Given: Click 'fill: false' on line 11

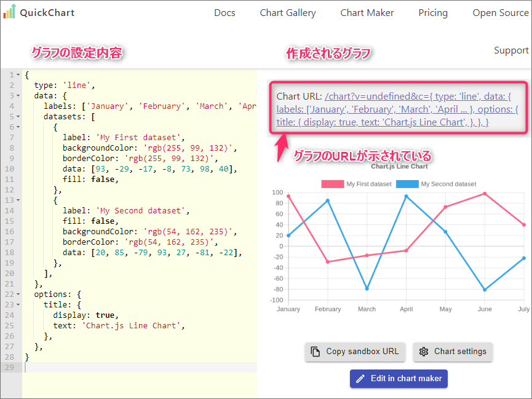Looking at the screenshot, I should (x=88, y=179).
